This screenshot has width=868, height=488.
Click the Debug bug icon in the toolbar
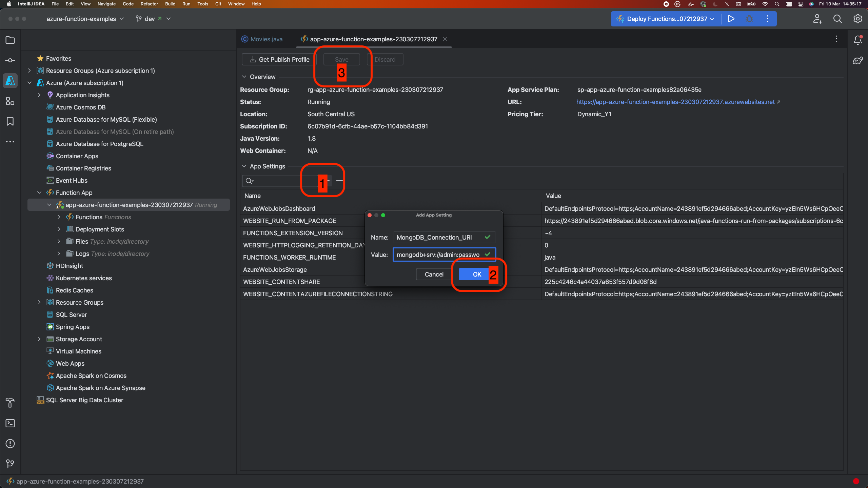pyautogui.click(x=749, y=19)
